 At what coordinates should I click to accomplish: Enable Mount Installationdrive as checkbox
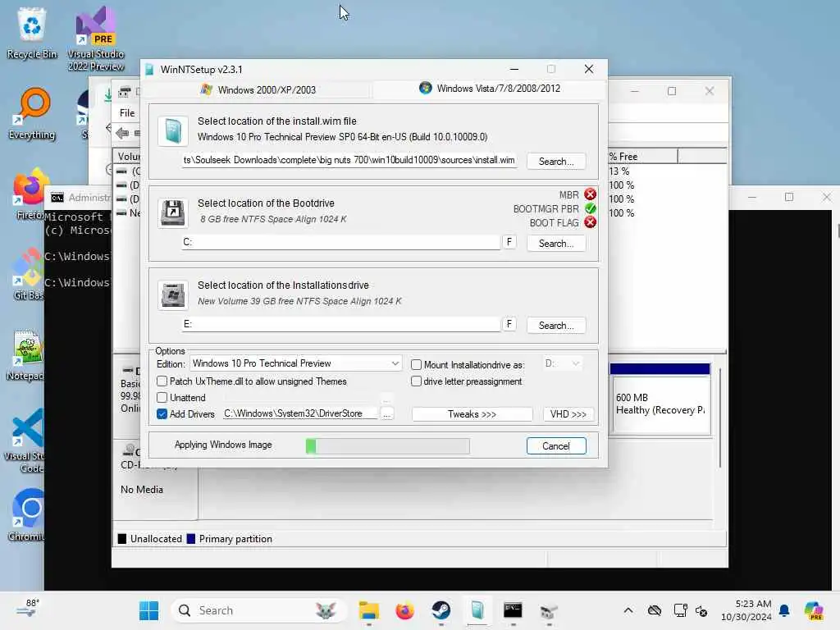click(416, 364)
